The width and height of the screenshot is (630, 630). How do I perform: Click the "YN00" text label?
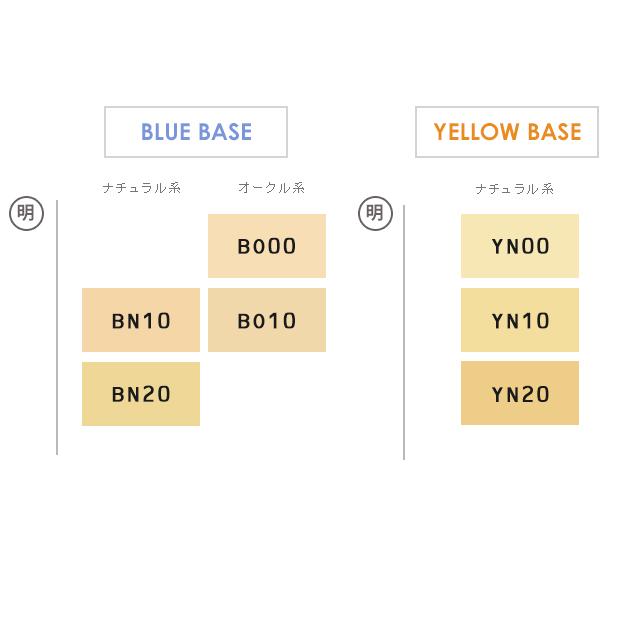pos(520,247)
